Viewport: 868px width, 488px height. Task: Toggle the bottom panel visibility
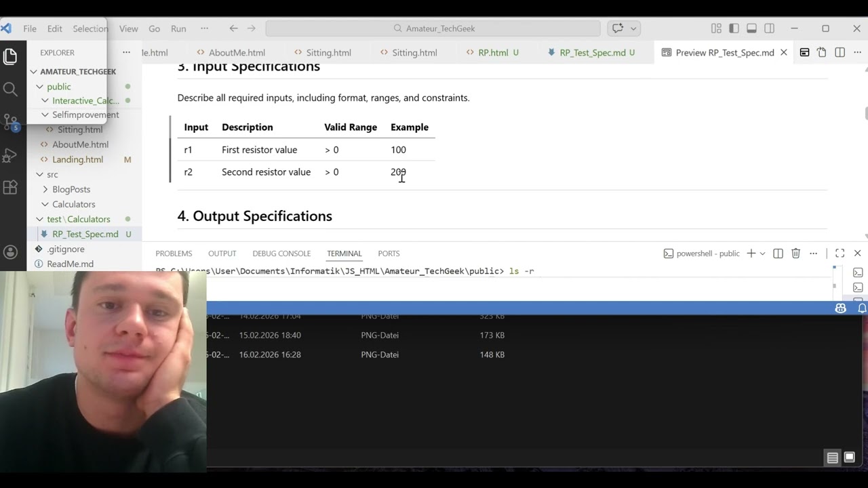751,28
